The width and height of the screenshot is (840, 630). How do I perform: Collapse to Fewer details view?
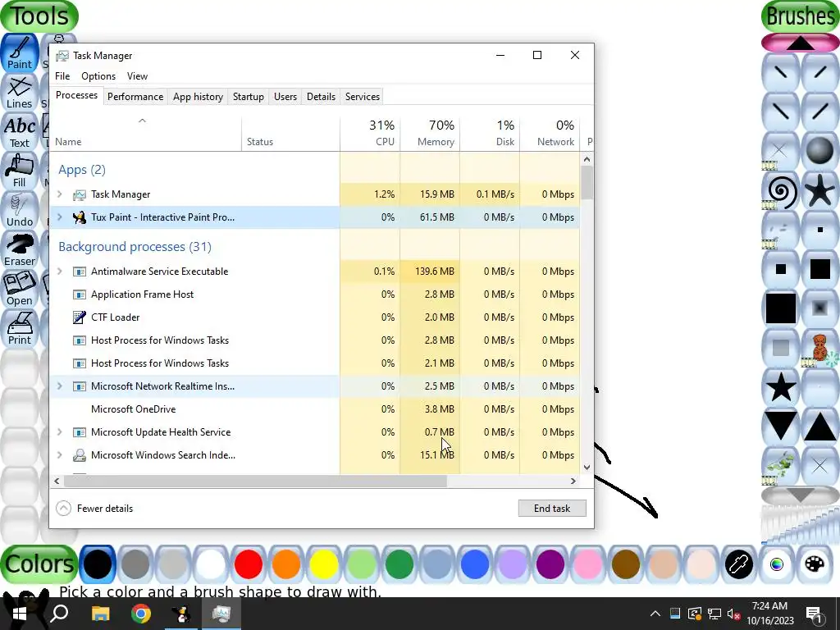pyautogui.click(x=94, y=509)
